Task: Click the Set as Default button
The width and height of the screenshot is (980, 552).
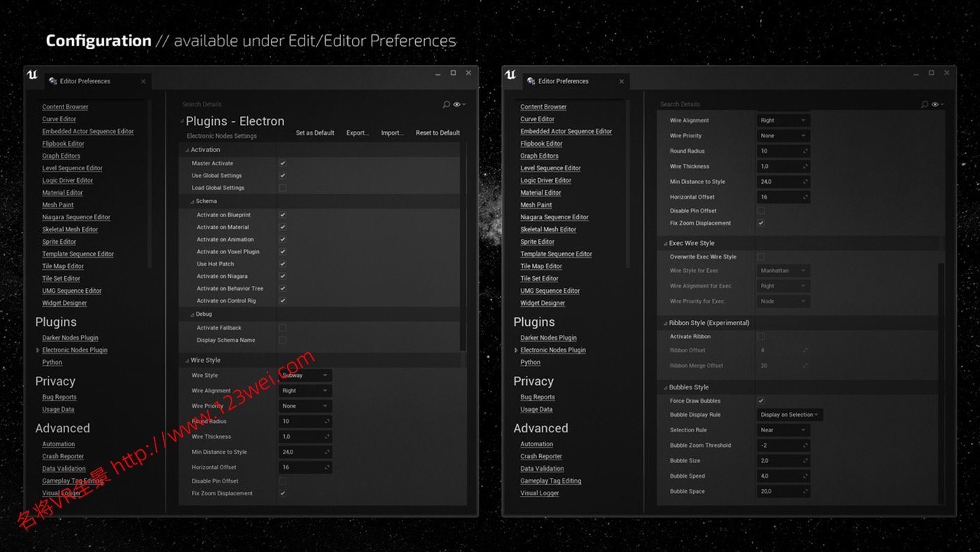Action: (315, 133)
